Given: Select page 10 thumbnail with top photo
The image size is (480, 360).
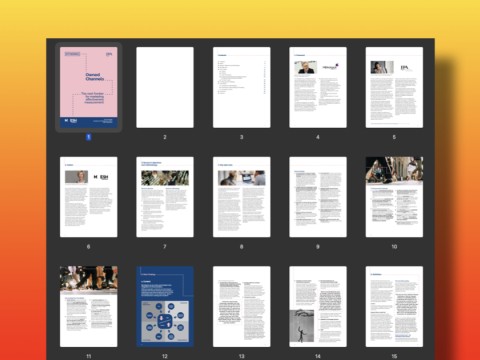Looking at the screenshot, I should pos(394,197).
